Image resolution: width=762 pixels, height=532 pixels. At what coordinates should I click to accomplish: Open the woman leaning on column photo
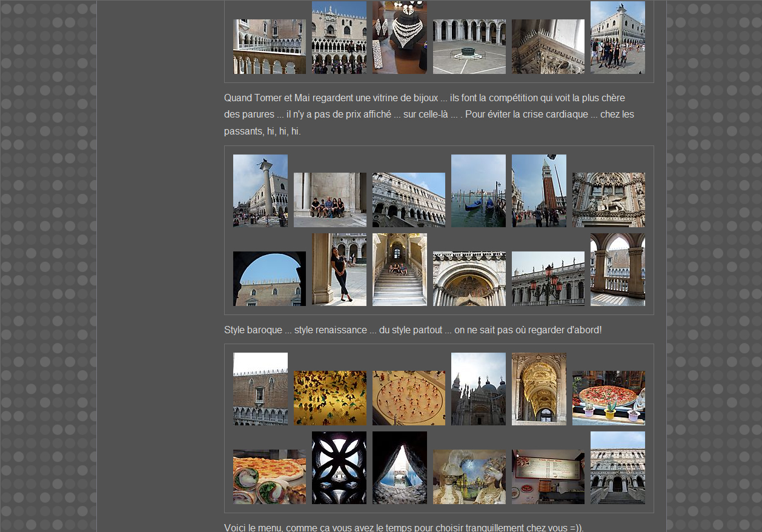[x=339, y=270]
